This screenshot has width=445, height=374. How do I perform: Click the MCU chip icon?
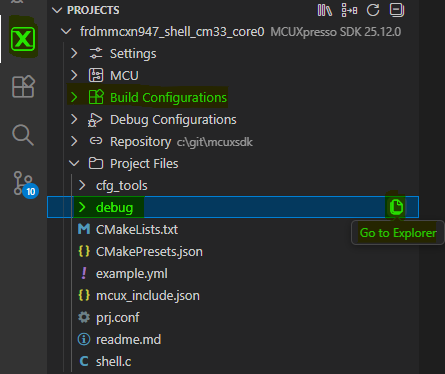pos(96,75)
